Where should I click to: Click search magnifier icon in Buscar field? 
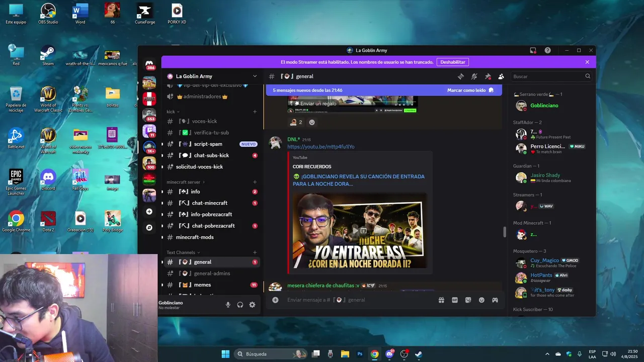588,76
